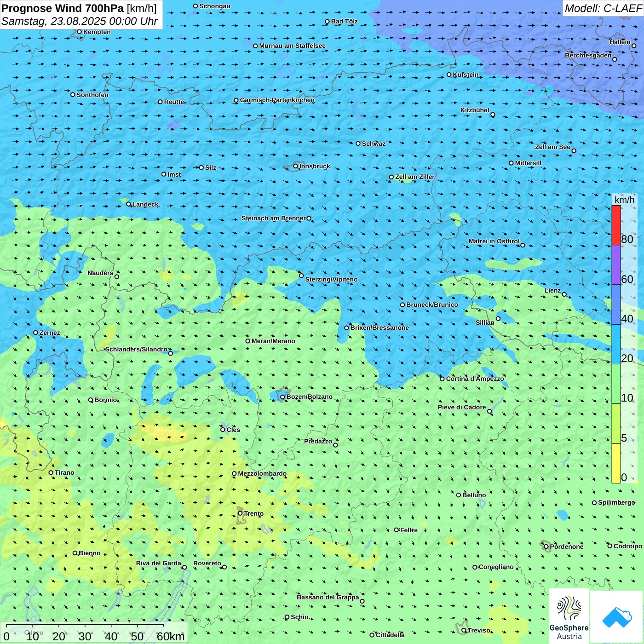Click the Pieve di Cadore label
The height and width of the screenshot is (644, 644).
(x=462, y=407)
